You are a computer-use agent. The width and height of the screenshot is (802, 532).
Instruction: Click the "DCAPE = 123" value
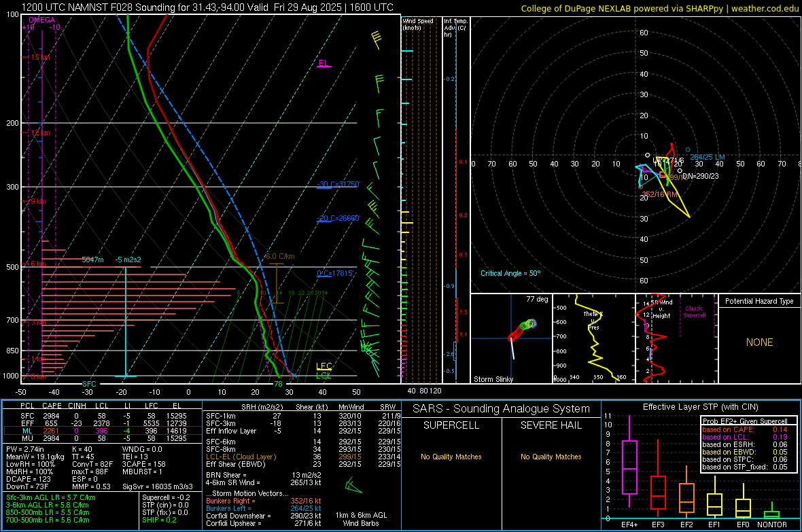[x=28, y=479]
